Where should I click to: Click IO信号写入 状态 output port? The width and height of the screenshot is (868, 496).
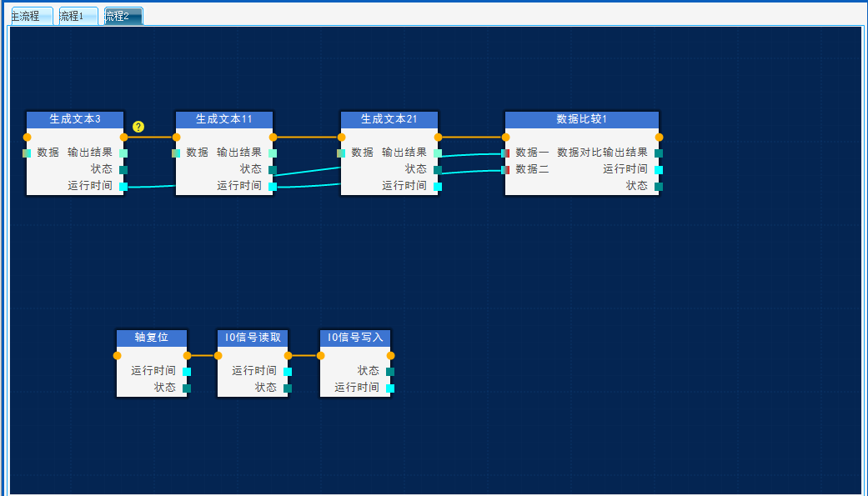coord(390,372)
